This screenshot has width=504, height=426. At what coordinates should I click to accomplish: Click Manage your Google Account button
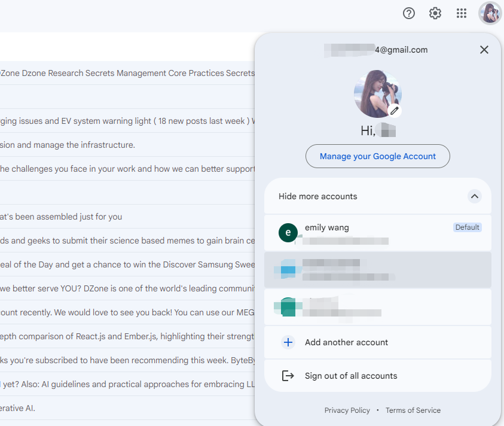point(377,156)
